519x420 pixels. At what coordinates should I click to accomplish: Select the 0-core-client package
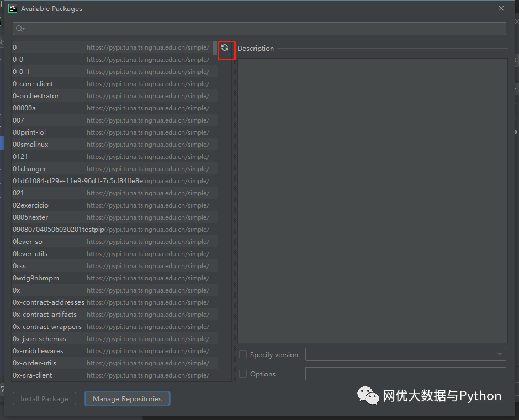click(x=114, y=84)
